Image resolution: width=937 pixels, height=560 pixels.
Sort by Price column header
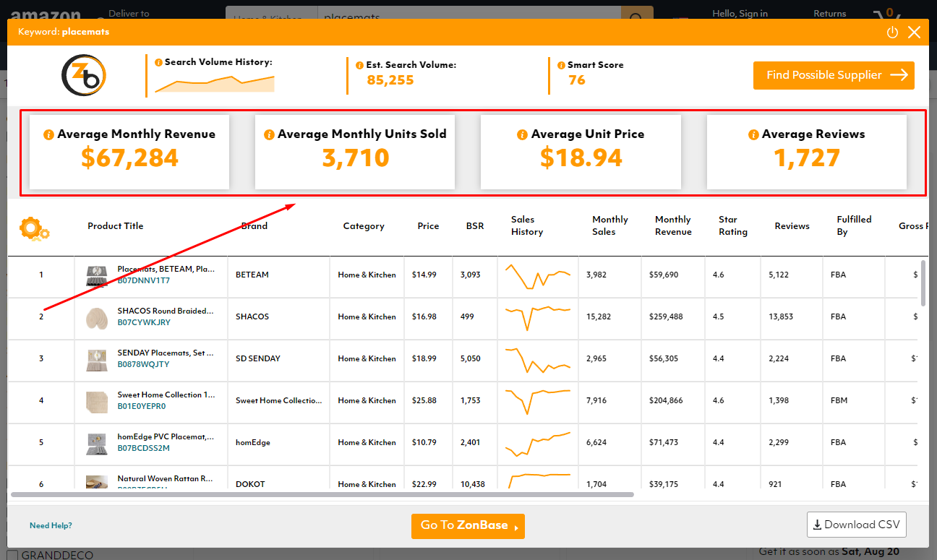(x=428, y=226)
